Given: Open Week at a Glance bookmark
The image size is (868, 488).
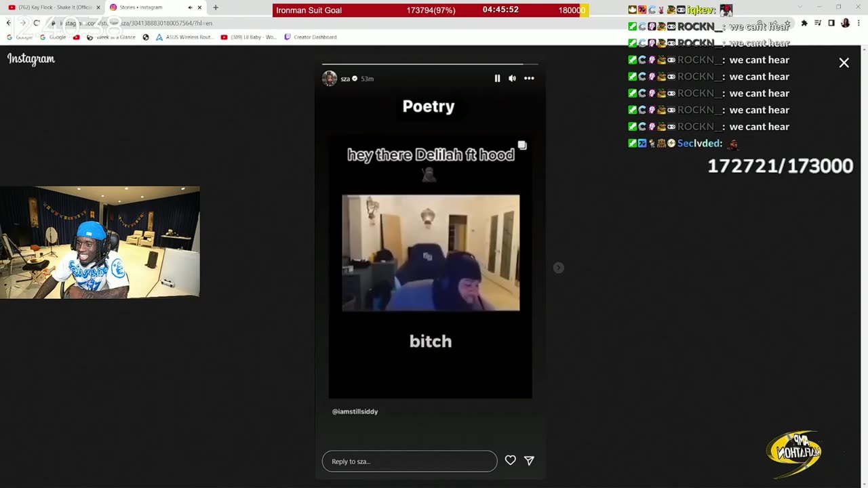Looking at the screenshot, I should [x=111, y=37].
